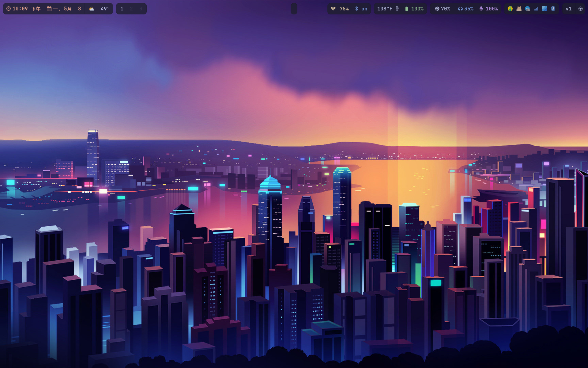Adjust brightness via the 70% gear indicator

tap(442, 9)
